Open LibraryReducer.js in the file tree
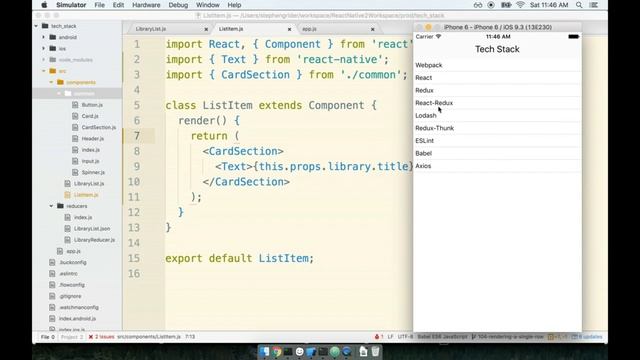The image size is (640, 360). point(94,240)
